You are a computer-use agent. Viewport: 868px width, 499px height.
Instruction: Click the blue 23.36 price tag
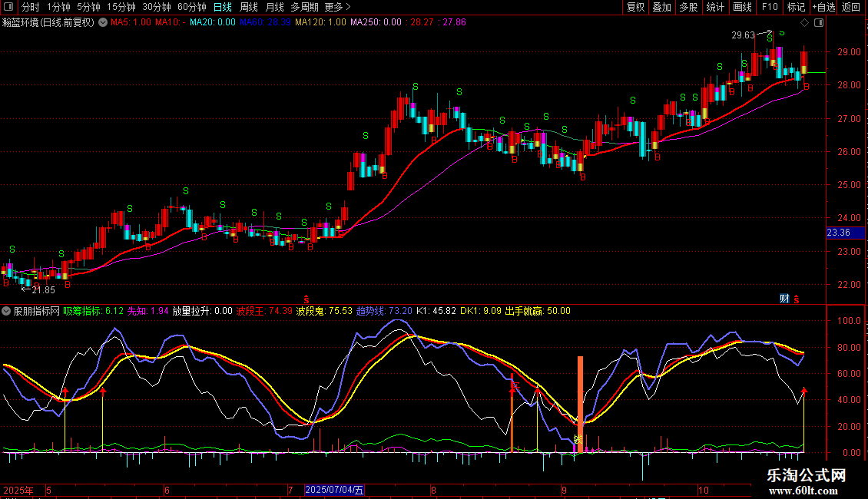845,233
